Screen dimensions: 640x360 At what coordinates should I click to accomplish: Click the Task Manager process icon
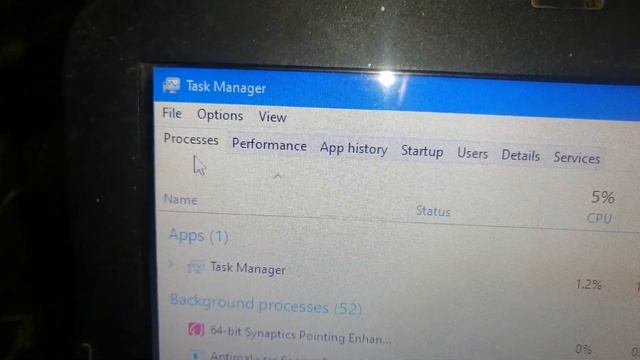(196, 267)
